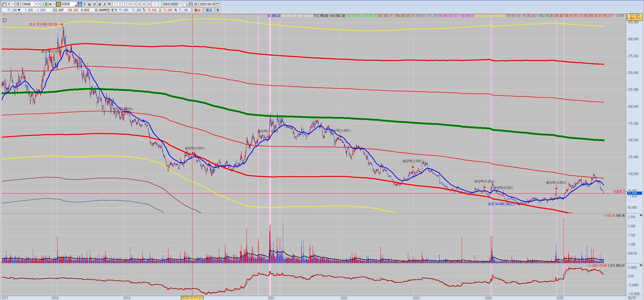The image size is (644, 300).
Task: Switch chart to 분 (minute) period
Action: pos(100,4)
